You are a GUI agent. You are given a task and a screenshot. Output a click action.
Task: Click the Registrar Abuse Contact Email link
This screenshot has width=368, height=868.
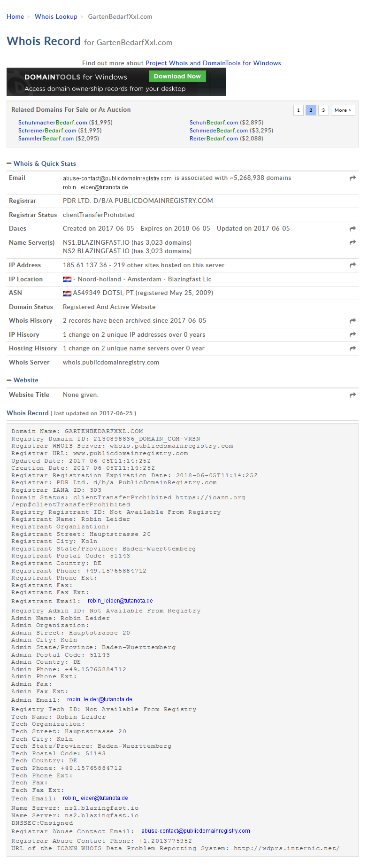[x=196, y=831]
